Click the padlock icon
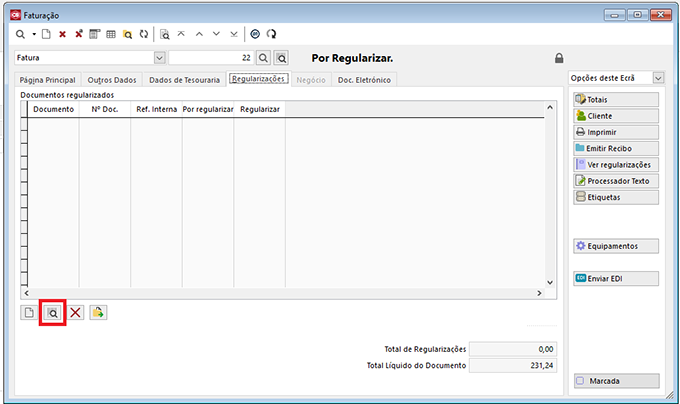This screenshot has width=680, height=404. point(558,58)
